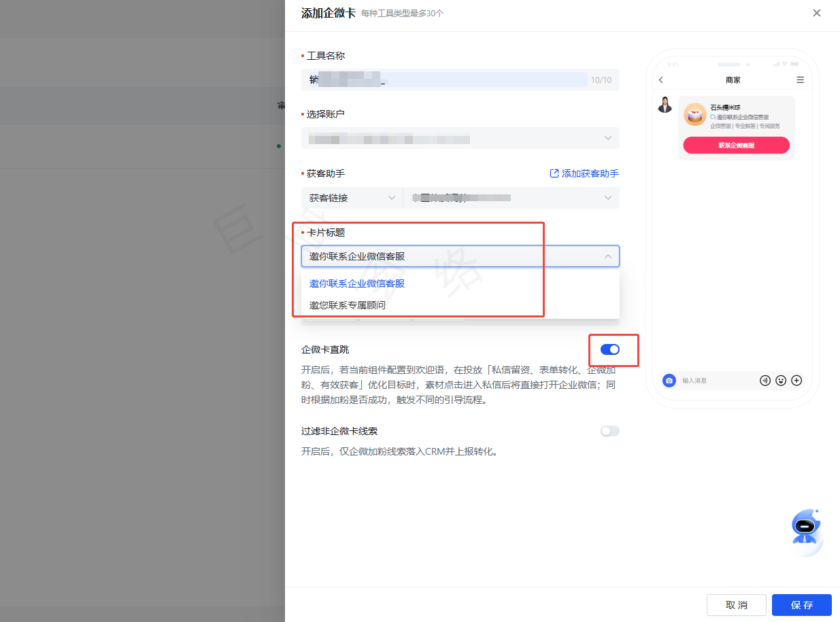
Task: Click the 取消 button
Action: pyautogui.click(x=736, y=605)
